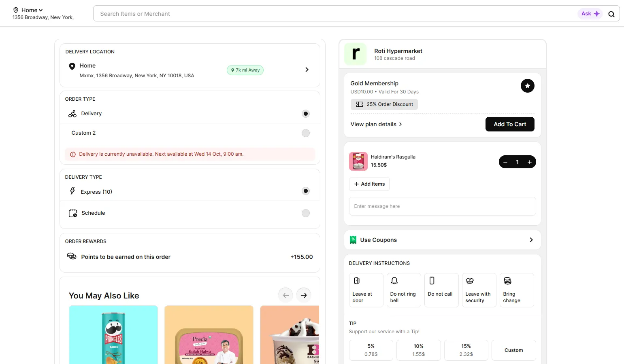This screenshot has height=364, width=624.
Task: Go to next You May Also Like items
Action: pyautogui.click(x=304, y=295)
